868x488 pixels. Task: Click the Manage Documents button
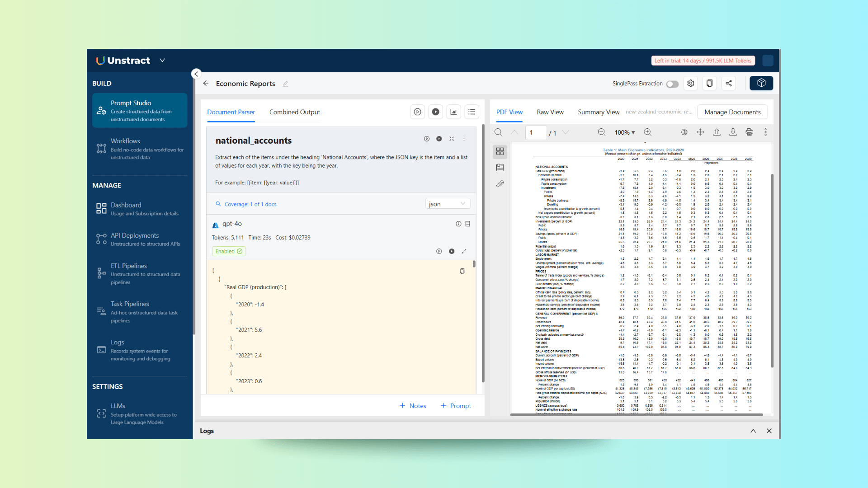[x=732, y=112]
